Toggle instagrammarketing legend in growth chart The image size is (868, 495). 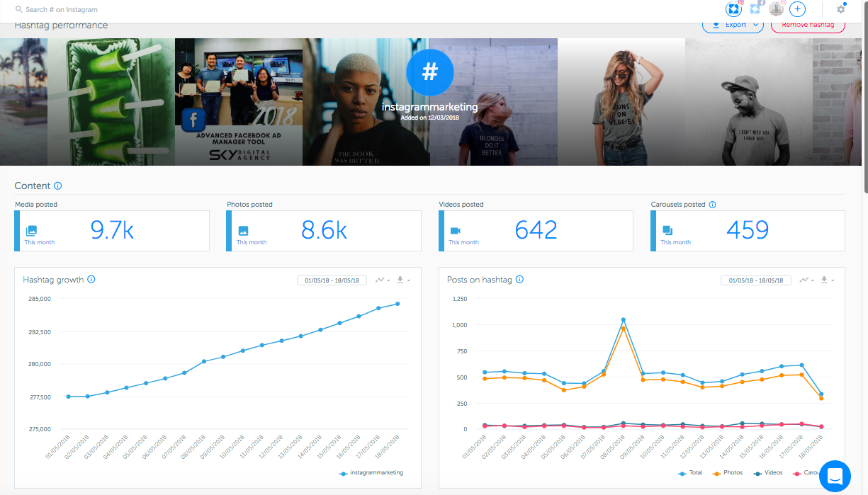[371, 472]
